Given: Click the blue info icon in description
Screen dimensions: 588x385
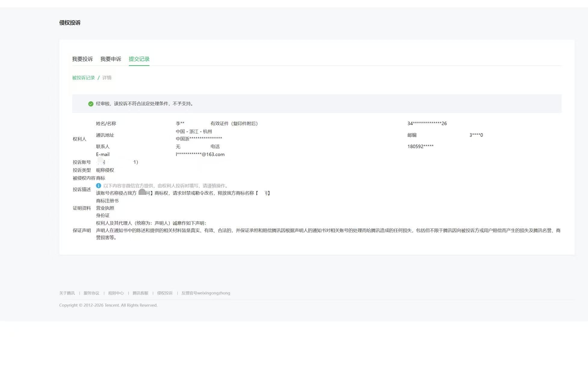Looking at the screenshot, I should pyautogui.click(x=98, y=186).
